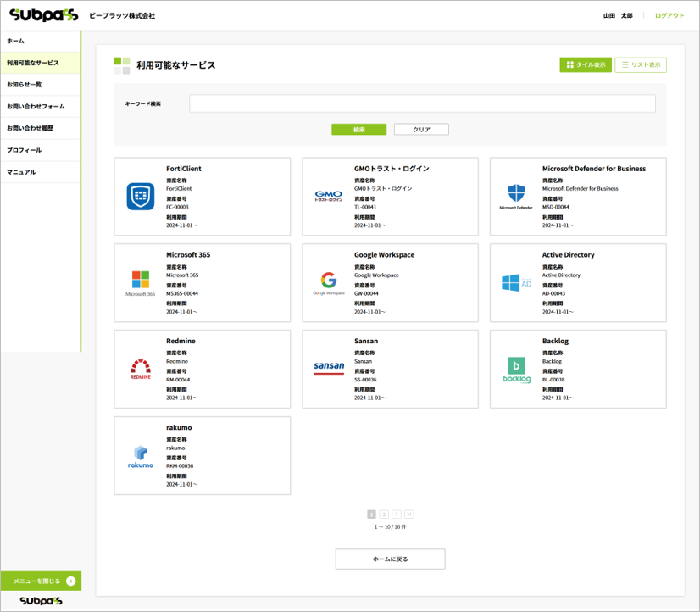700x612 pixels.
Task: Open プロフィール from the sidebar
Action: point(40,150)
